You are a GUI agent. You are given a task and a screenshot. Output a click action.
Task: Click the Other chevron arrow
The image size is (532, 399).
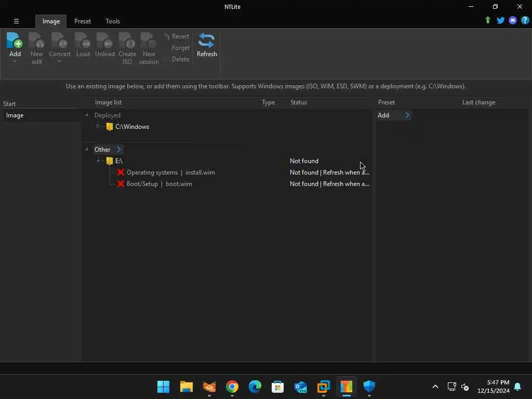click(x=119, y=149)
